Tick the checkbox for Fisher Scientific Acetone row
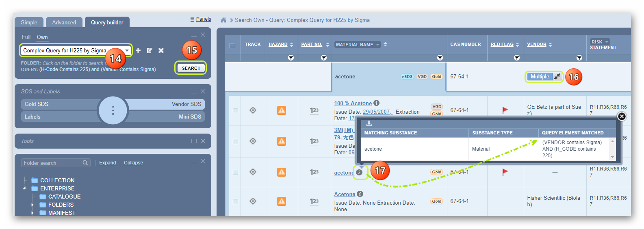Image resolution: width=644 pixels, height=229 pixels. tap(235, 201)
